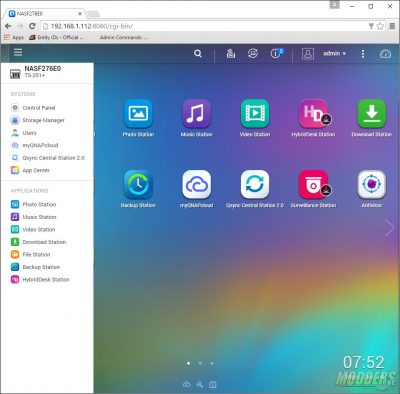The width and height of the screenshot is (400, 394).
Task: Click the tools icon at bottom of desktop
Action: pos(200,385)
